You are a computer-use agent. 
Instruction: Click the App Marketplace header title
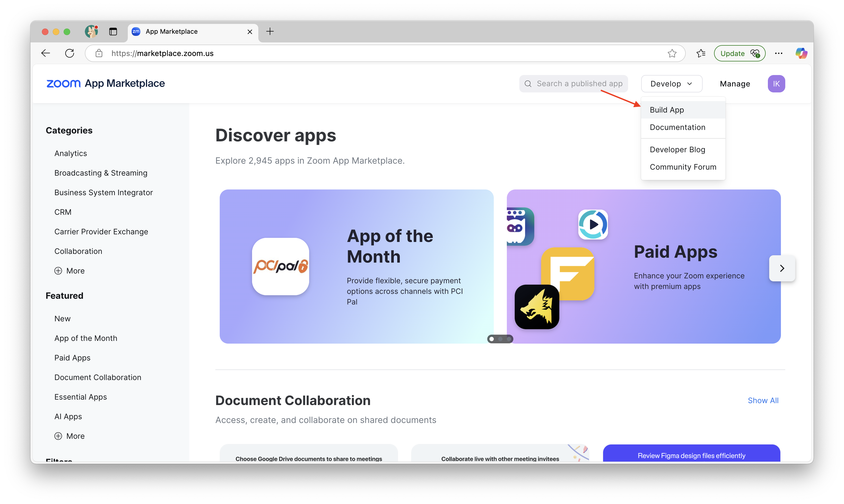pyautogui.click(x=125, y=83)
